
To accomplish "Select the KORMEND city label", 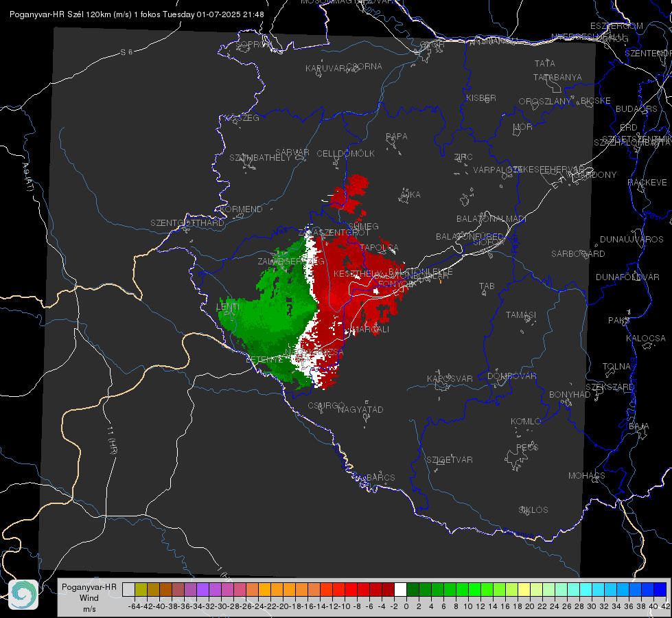I will [242, 209].
